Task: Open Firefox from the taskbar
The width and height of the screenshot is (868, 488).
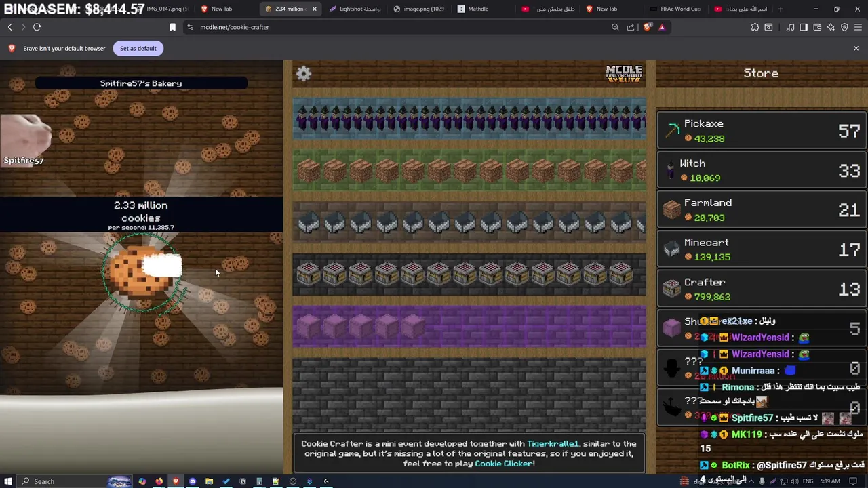Action: pyautogui.click(x=159, y=481)
